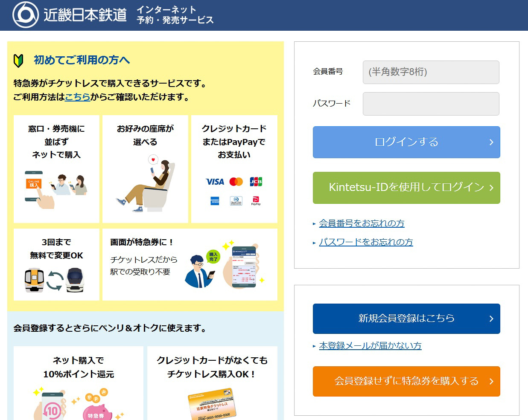Image resolution: width=528 pixels, height=420 pixels.
Task: Open 新規会員登録はこちら registration page
Action: click(x=406, y=319)
